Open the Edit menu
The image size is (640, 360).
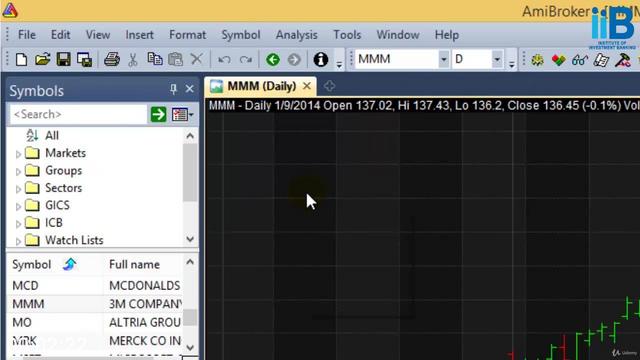60,35
